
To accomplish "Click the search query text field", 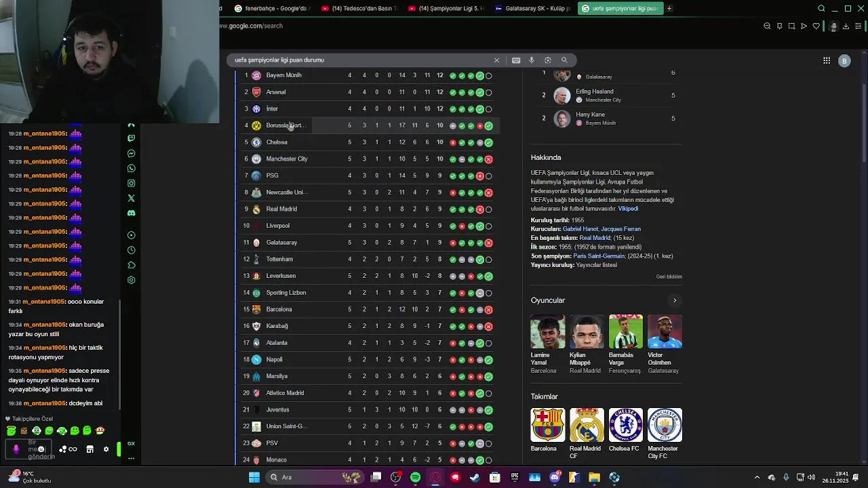I will click(x=359, y=60).
